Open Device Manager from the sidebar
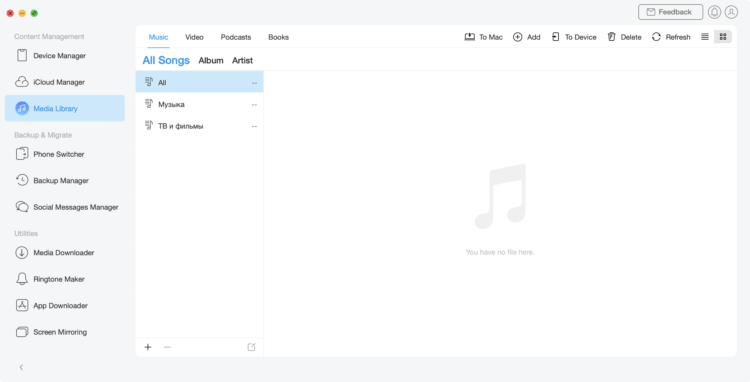This screenshot has height=382, width=750. coord(65,55)
